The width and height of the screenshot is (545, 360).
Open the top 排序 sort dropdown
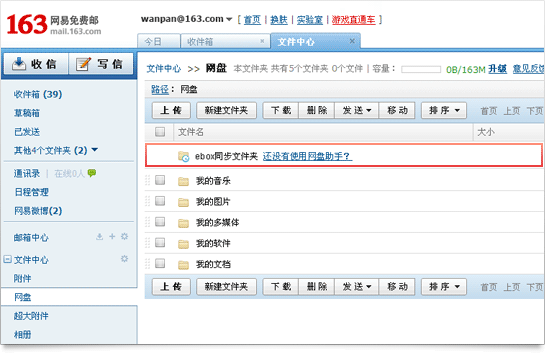point(444,110)
